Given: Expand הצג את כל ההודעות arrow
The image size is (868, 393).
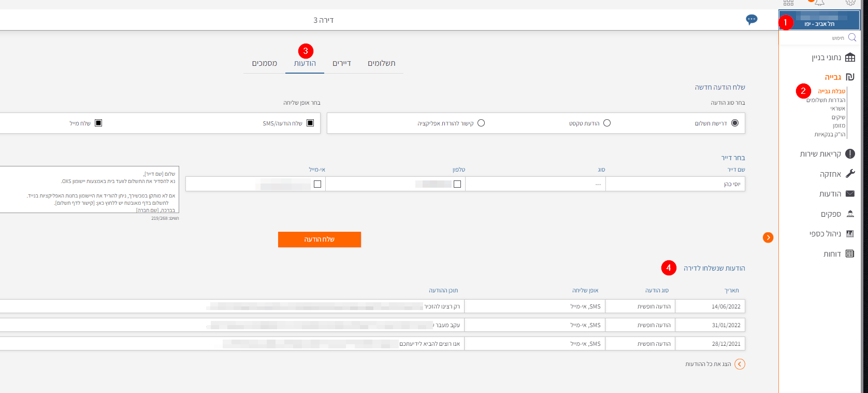Looking at the screenshot, I should [740, 364].
